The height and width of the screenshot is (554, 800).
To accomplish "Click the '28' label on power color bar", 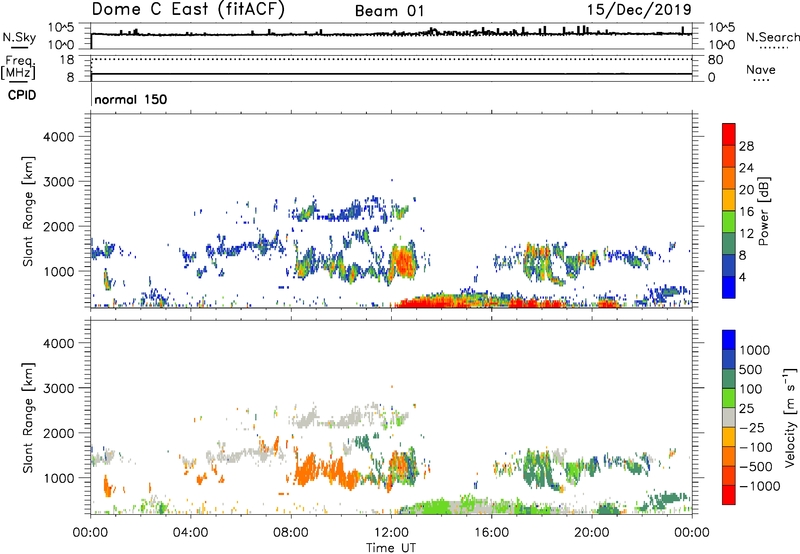I will tap(746, 146).
